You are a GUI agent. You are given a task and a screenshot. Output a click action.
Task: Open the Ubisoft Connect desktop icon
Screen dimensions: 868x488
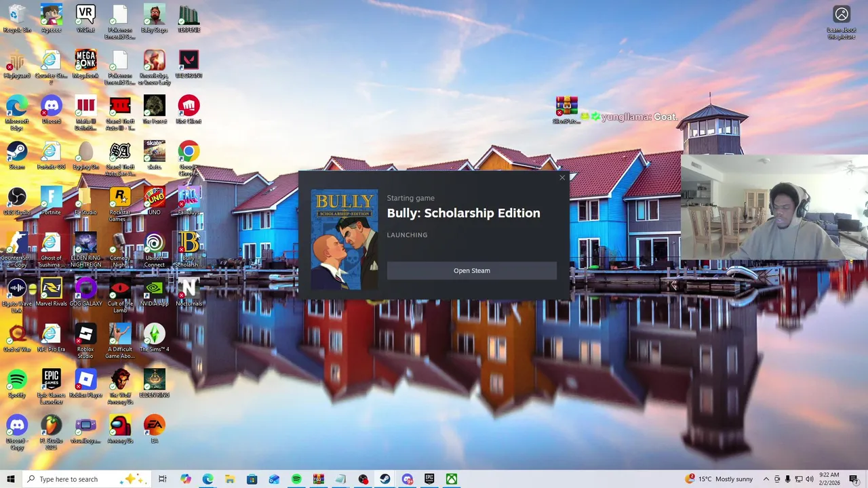155,249
